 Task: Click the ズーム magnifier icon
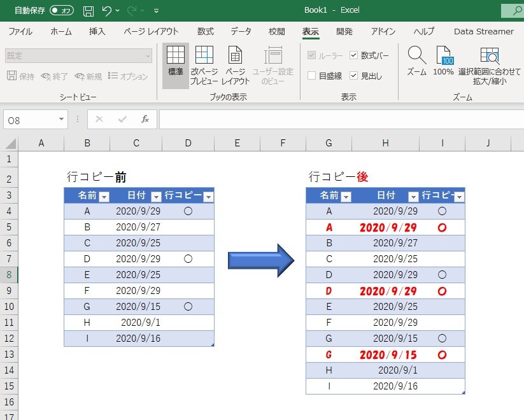coord(416,56)
